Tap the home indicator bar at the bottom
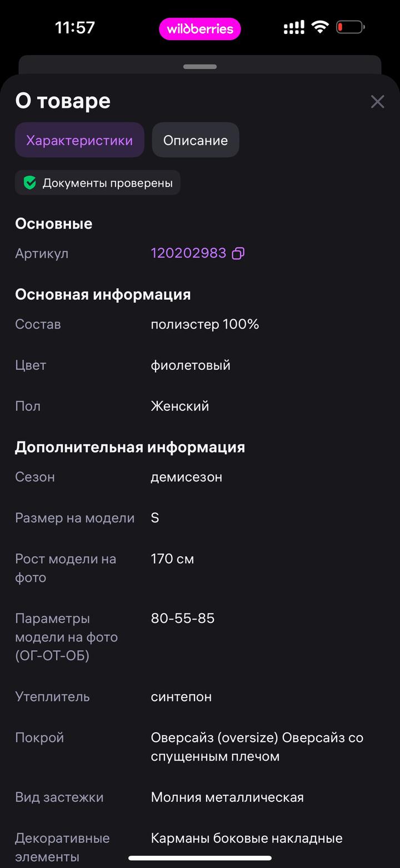The image size is (400, 868). 199,859
